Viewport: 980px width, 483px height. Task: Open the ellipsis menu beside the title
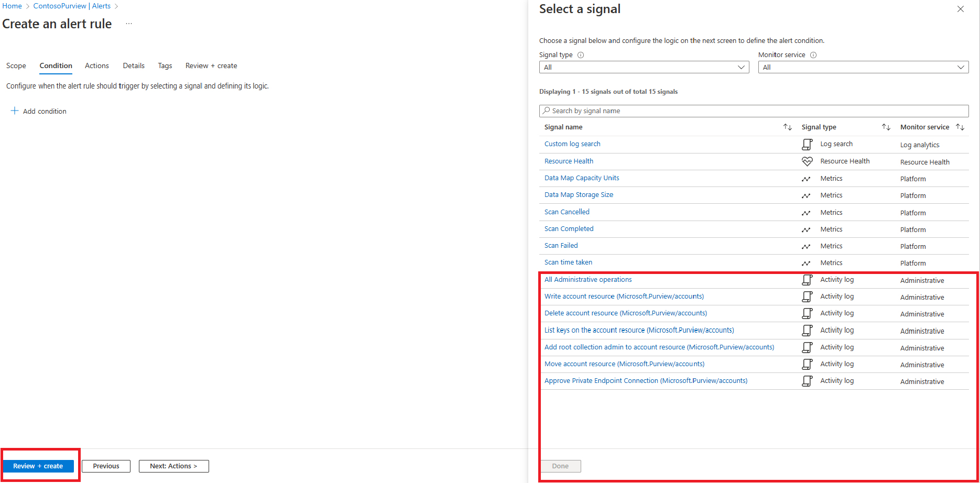tap(129, 24)
